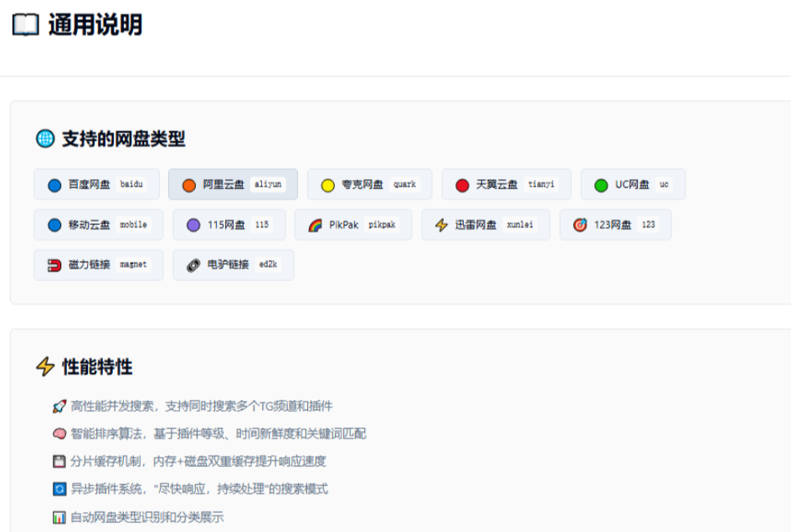Screen dimensions: 791x532
Task: Click the line starting with 智能排序算法
Action: (218, 433)
